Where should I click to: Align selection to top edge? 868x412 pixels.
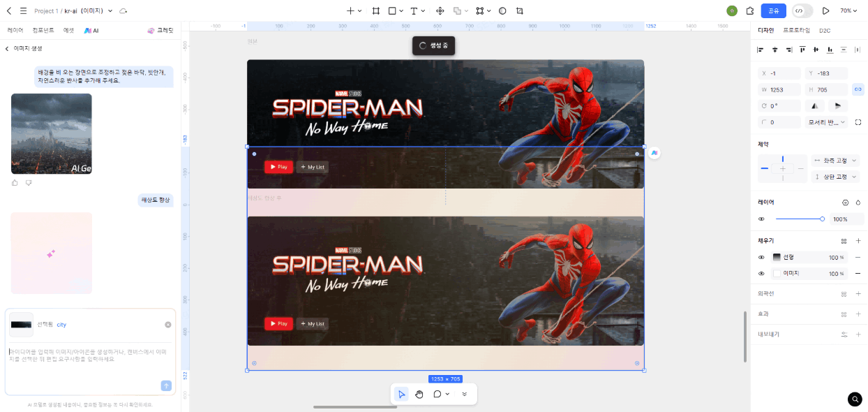pos(802,50)
